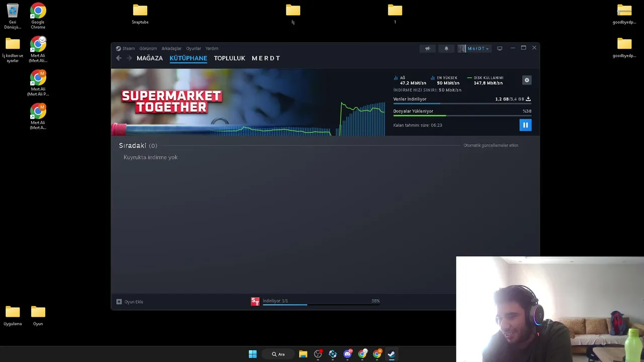
Task: Select the desktop folder named İş
Action: (x=293, y=14)
